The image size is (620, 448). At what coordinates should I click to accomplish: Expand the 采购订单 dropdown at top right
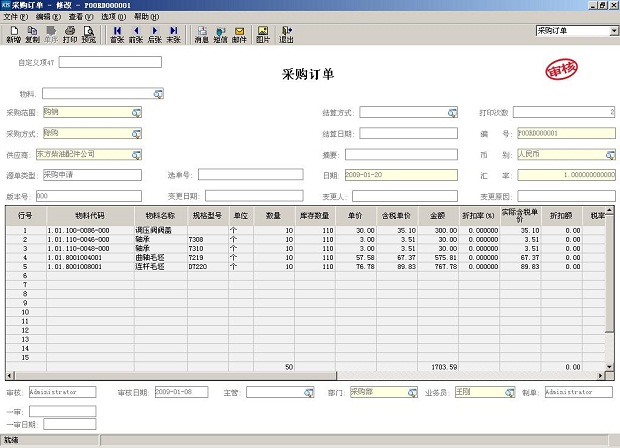point(613,31)
